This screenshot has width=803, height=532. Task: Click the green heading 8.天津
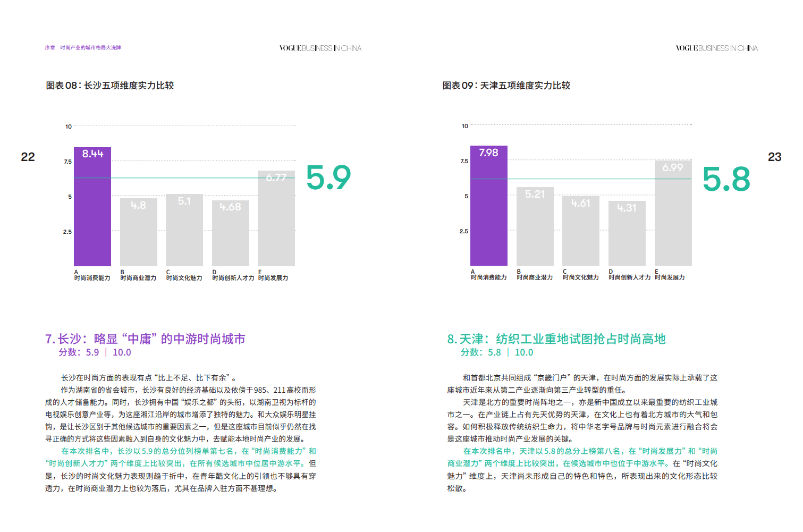556,339
